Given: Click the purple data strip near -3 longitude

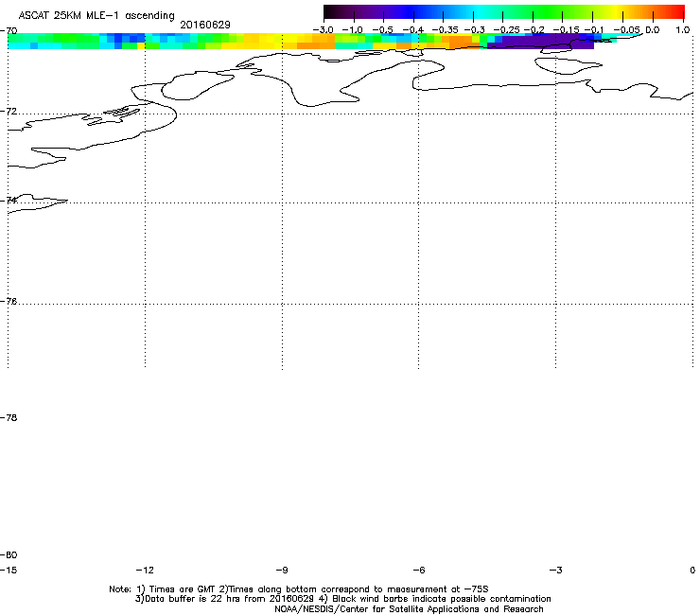Looking at the screenshot, I should click(540, 44).
